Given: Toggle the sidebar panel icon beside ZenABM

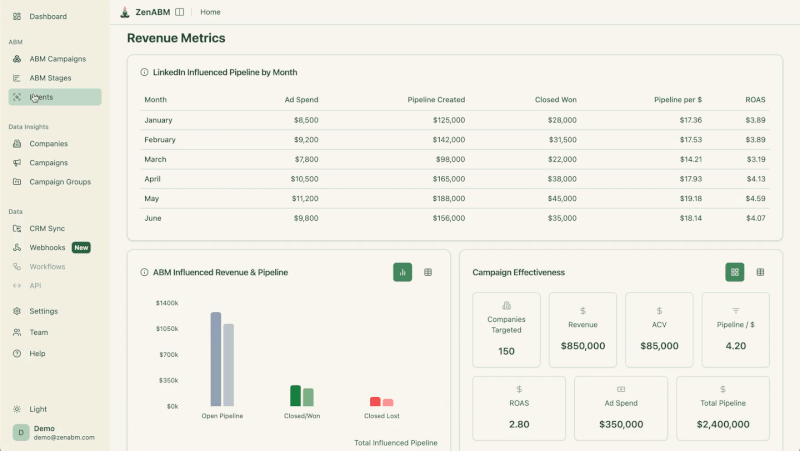Looking at the screenshot, I should coord(179,12).
